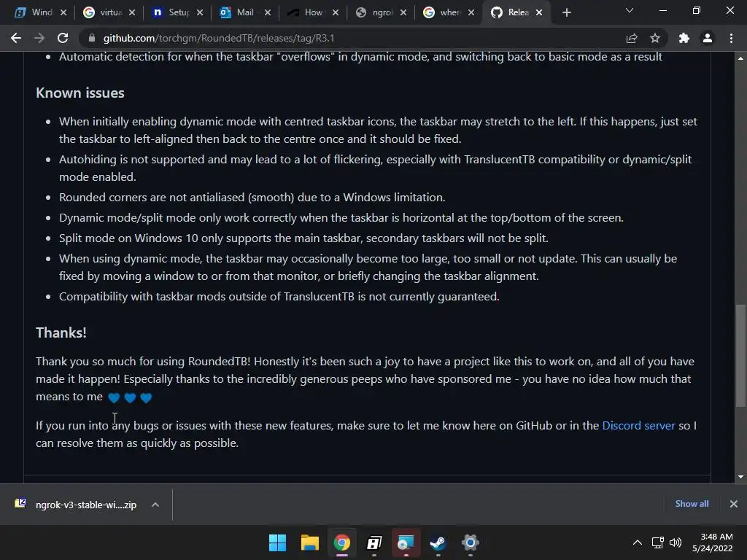The width and height of the screenshot is (747, 560).
Task: Click the page scrollbar thumb
Action: pyautogui.click(x=740, y=355)
